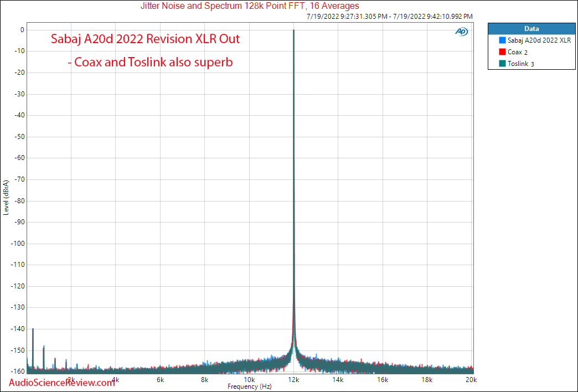This screenshot has height=392, width=578.
Task: Click the 'Sabaj A20d 2022 Revision XLR Out' annotation
Action: [x=145, y=39]
